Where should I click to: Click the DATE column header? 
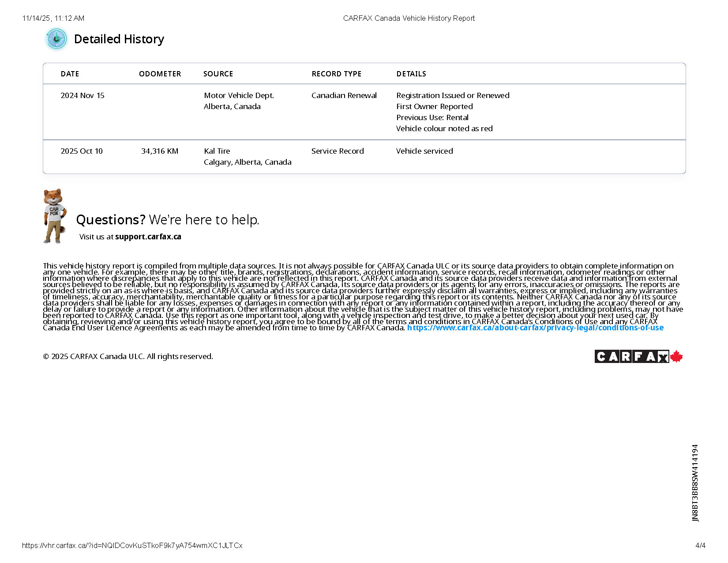pyautogui.click(x=70, y=74)
